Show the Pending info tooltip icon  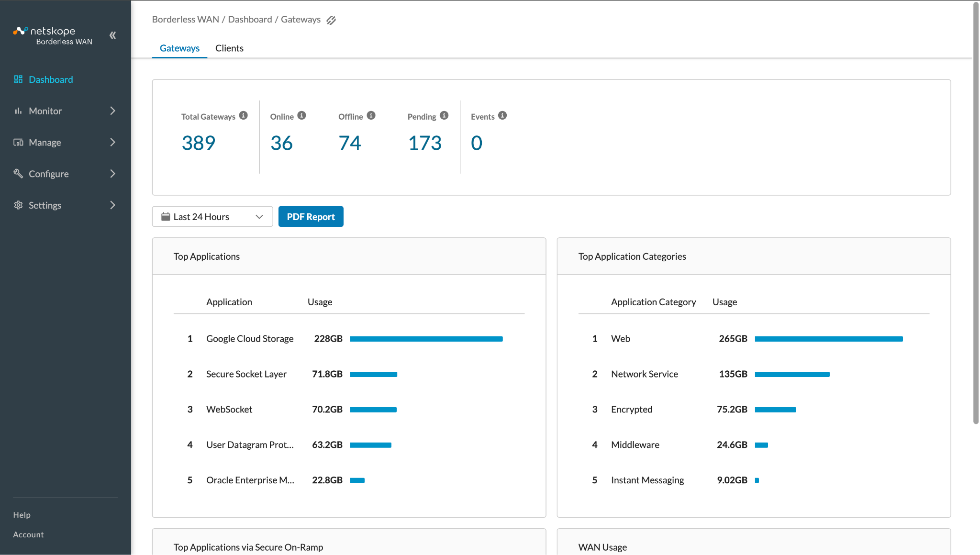pos(444,115)
